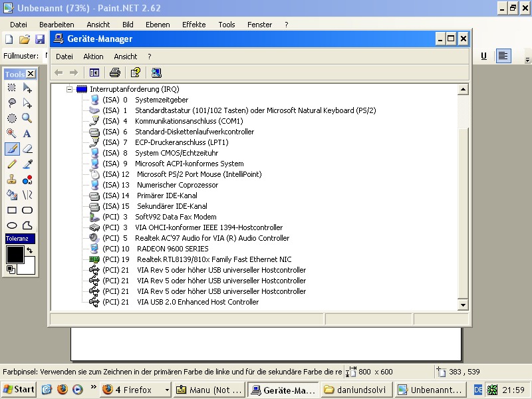Select the Ellipse shape tool
Screen dimensions: 532x399
coord(12,225)
